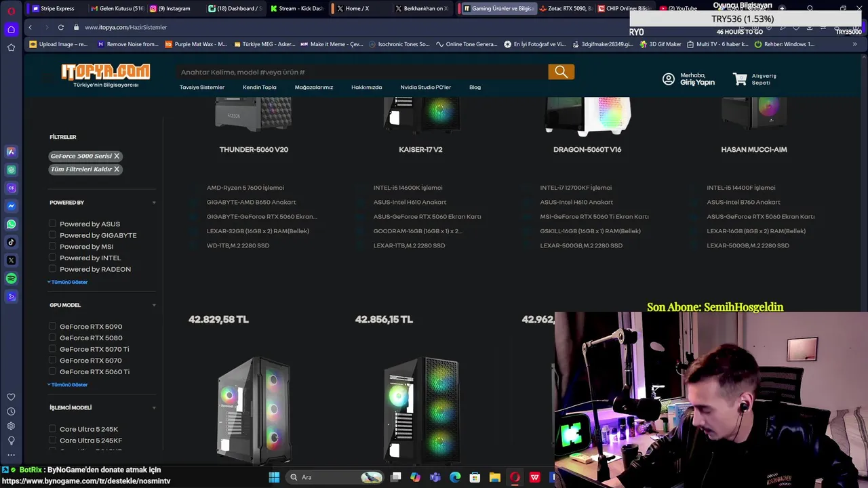Open Blog menu item
Viewport: 868px width, 488px height.
(475, 87)
